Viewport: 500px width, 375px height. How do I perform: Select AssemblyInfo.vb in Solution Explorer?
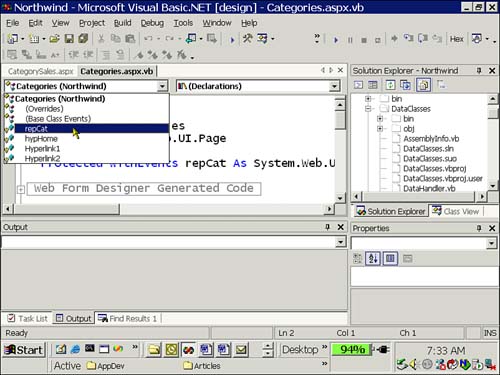[431, 139]
